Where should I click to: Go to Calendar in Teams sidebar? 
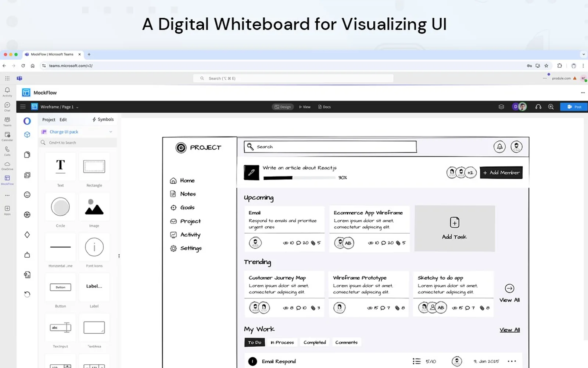[x=7, y=136]
